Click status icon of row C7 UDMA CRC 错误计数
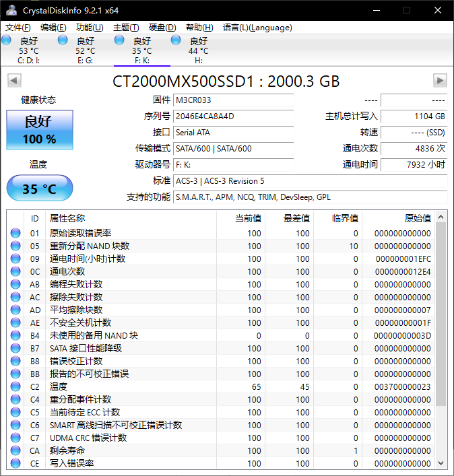 point(15,438)
